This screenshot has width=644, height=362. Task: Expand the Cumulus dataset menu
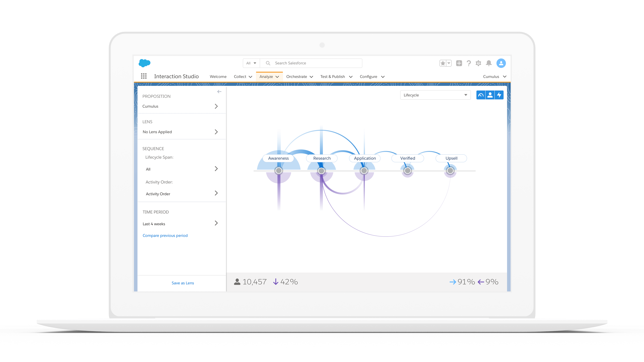coord(495,76)
